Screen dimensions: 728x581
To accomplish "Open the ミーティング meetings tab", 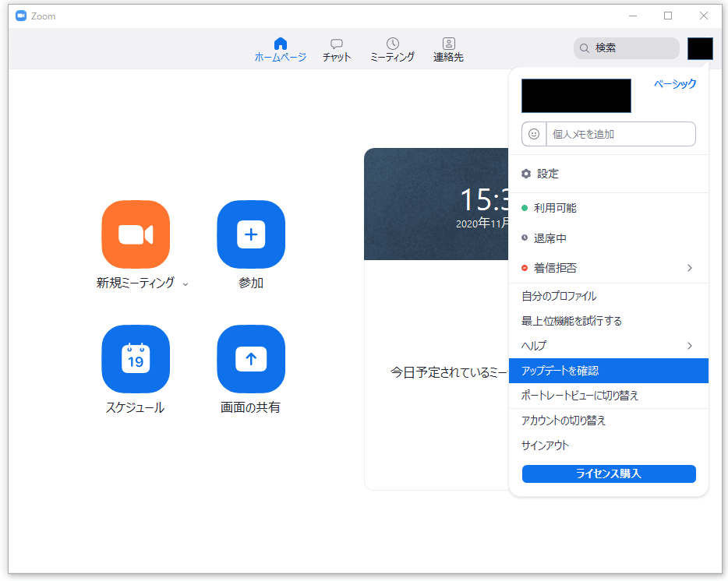I will [392, 50].
